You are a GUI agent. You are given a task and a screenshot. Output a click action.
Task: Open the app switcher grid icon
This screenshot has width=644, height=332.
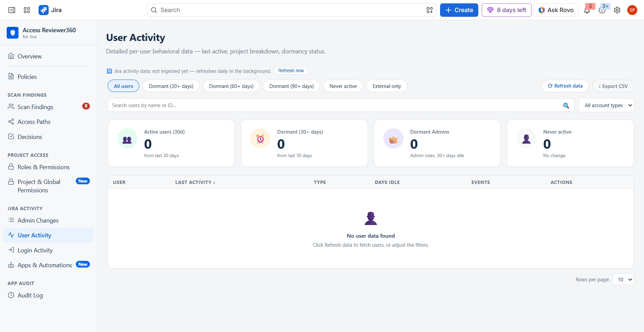coord(27,10)
